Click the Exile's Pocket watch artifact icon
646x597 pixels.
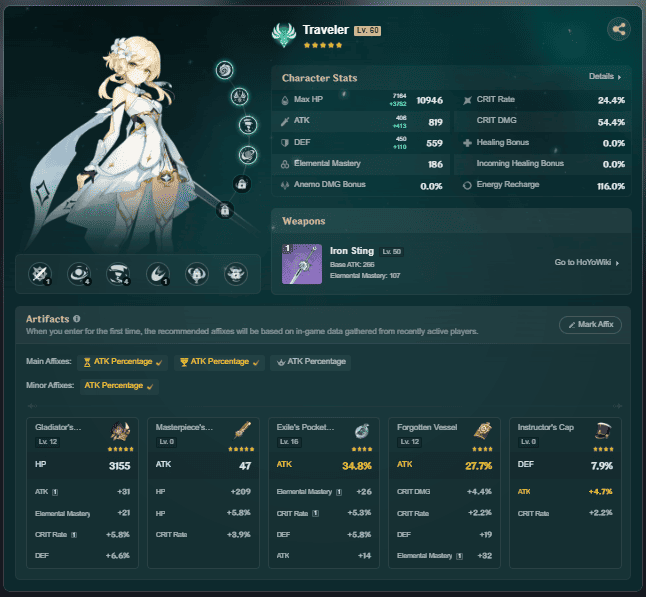coord(362,431)
